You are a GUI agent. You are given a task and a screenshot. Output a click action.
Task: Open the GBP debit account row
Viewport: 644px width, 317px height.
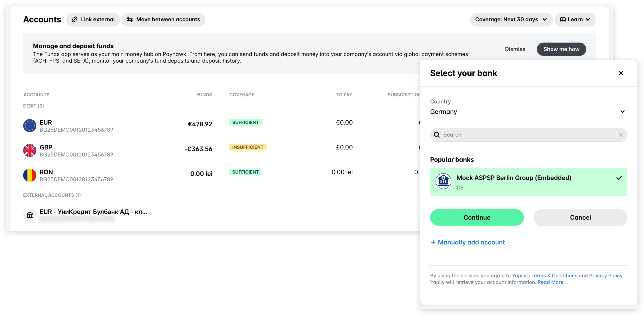coord(221,150)
